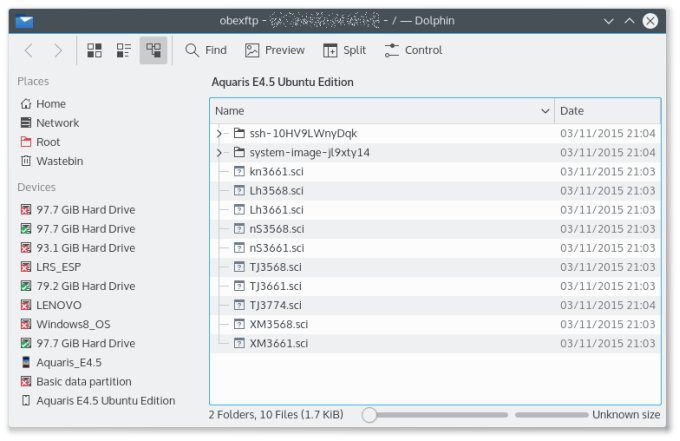Expand the system-image-jl9xty14 folder
The height and width of the screenshot is (441, 680).
click(220, 152)
